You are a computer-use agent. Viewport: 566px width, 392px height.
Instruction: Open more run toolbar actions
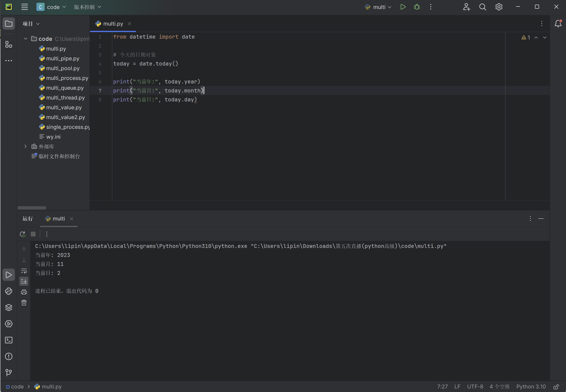[47, 234]
